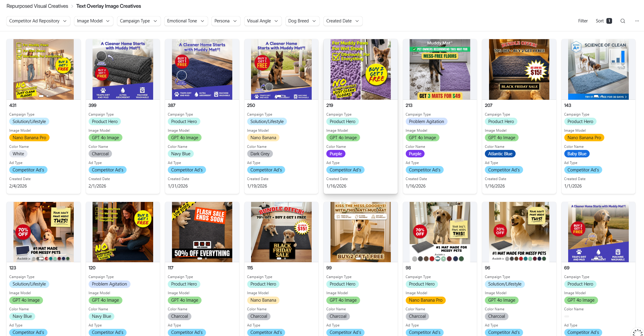Viewport: 644px width, 336px height.
Task: Open the thumbnail of card 96
Action: tap(519, 232)
